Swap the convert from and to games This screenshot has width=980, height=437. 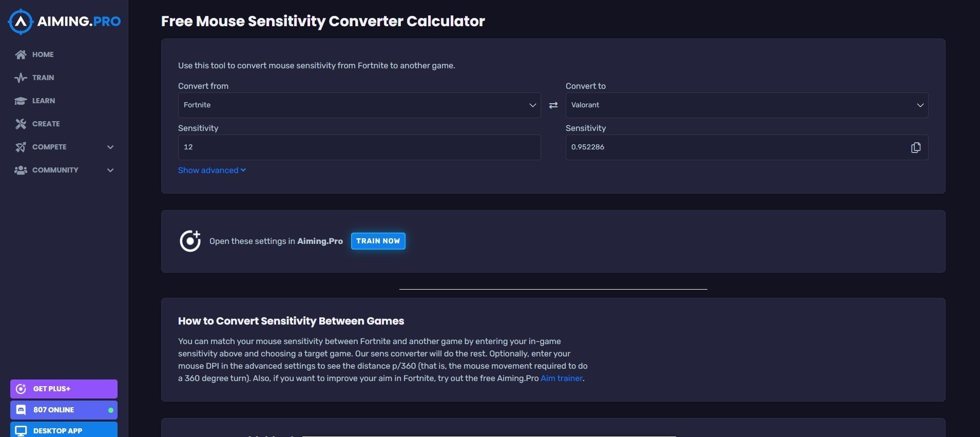[553, 105]
